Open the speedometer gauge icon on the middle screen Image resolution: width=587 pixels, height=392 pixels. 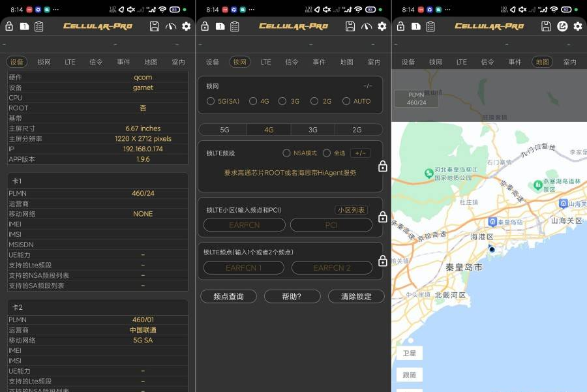tap(367, 26)
